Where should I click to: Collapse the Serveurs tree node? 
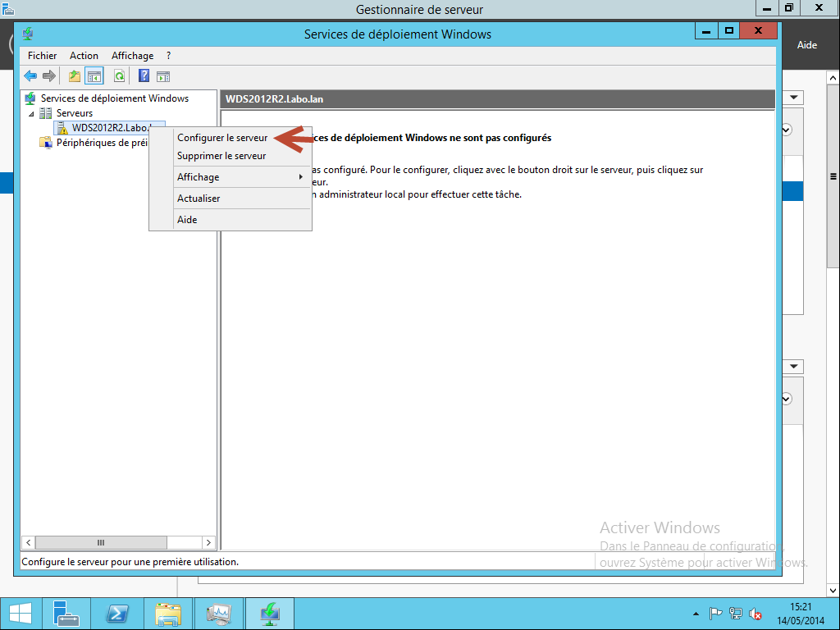pos(31,113)
